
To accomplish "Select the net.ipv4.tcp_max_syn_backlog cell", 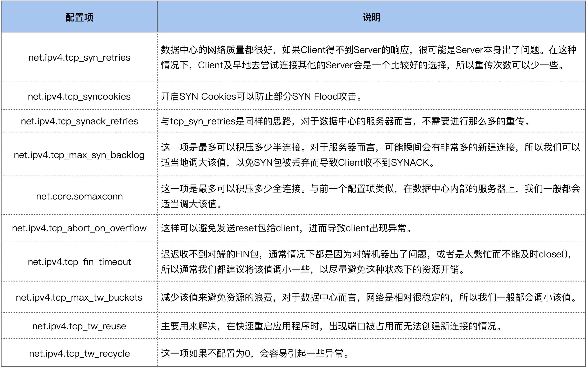I will 79,155.
